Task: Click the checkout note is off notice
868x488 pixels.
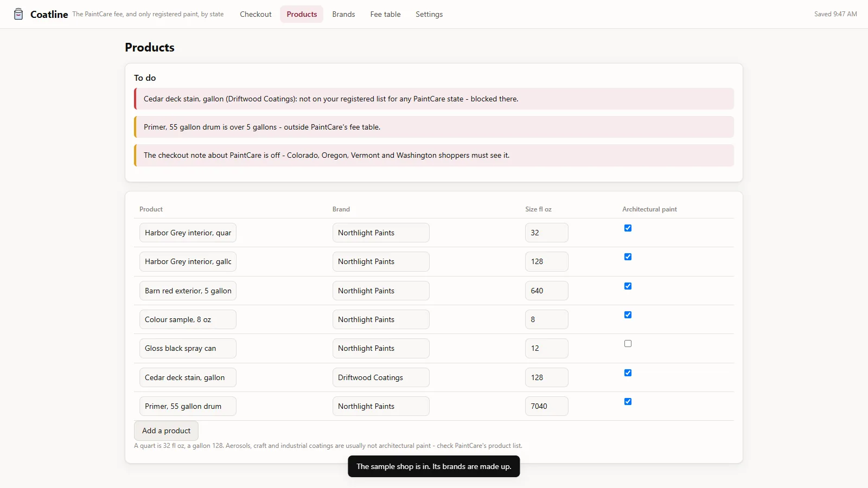Action: 434,155
